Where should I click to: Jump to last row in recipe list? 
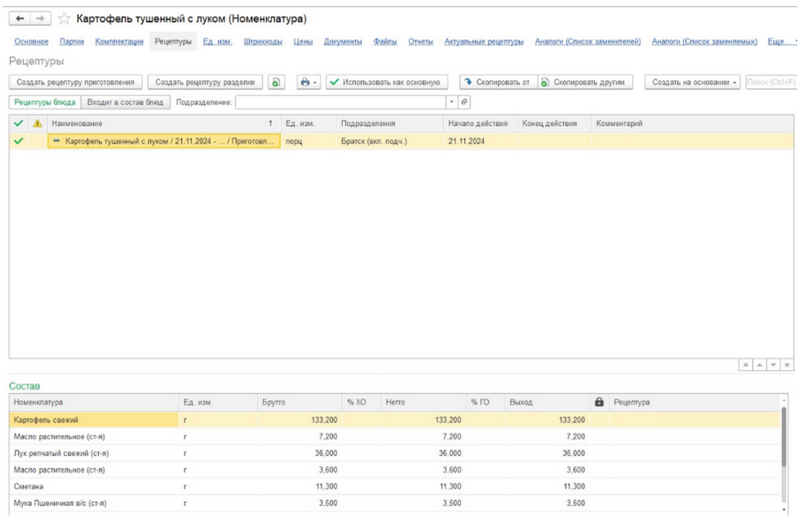click(x=789, y=366)
